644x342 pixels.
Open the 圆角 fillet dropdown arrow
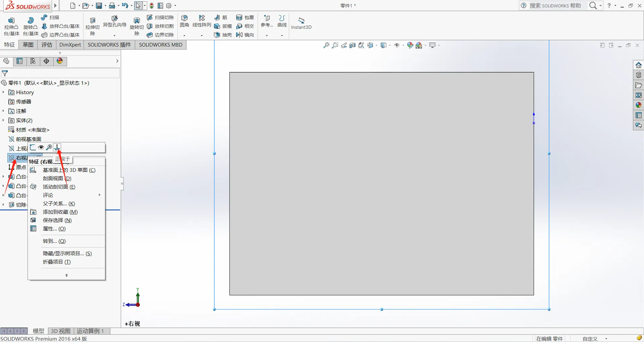184,36
